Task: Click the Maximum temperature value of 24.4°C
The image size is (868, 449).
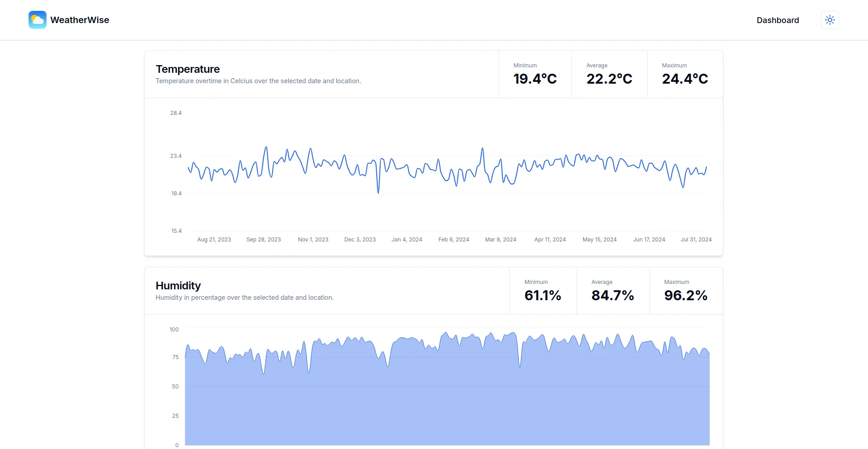Action: point(684,78)
